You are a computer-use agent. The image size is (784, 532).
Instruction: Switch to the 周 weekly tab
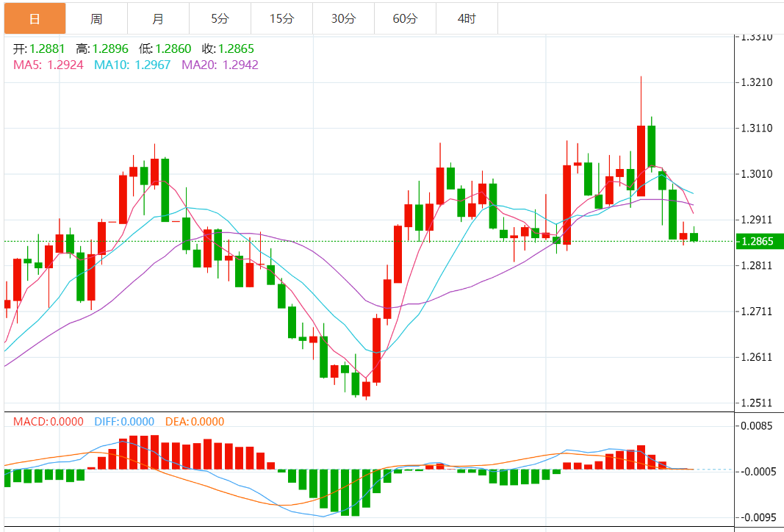pyautogui.click(x=96, y=19)
